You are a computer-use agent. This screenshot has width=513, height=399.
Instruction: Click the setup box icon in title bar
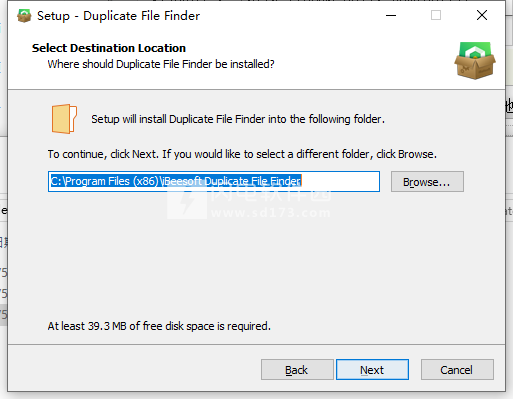[x=24, y=16]
